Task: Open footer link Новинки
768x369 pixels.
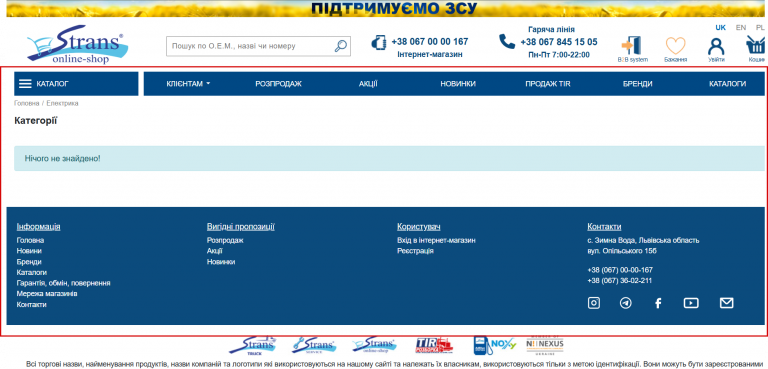Action: tap(221, 262)
